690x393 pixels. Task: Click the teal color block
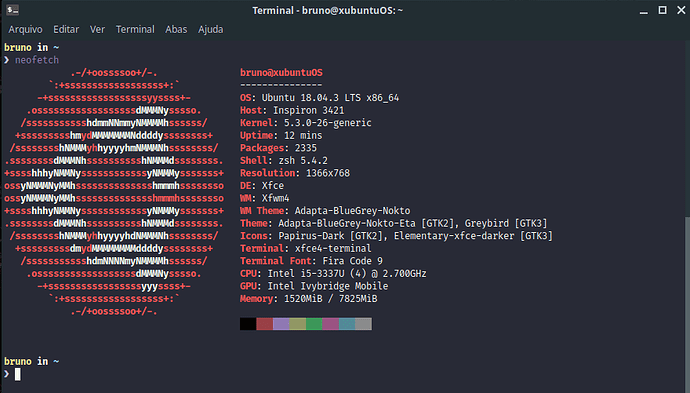[x=347, y=324]
